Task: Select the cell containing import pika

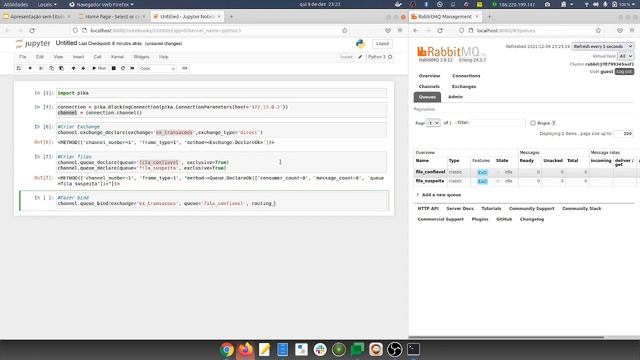Action: coord(222,93)
